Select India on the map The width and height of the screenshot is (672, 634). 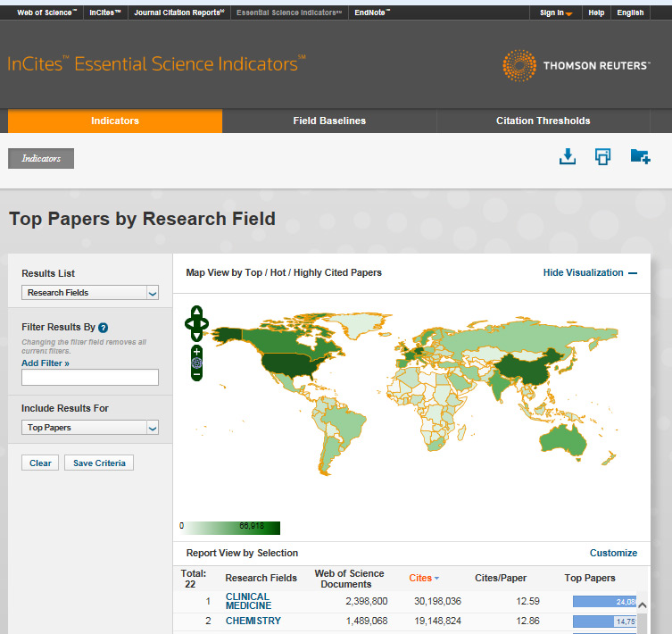500,384
